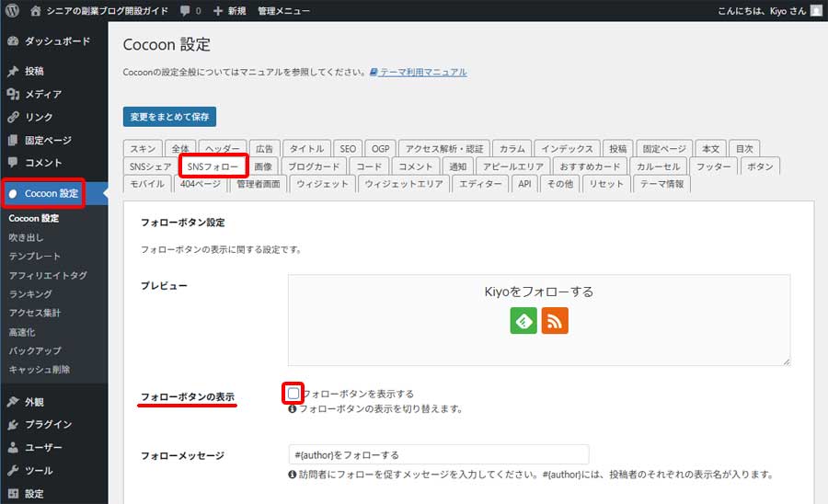Select the 404ページ tab
This screenshot has height=504, width=828.
[201, 184]
